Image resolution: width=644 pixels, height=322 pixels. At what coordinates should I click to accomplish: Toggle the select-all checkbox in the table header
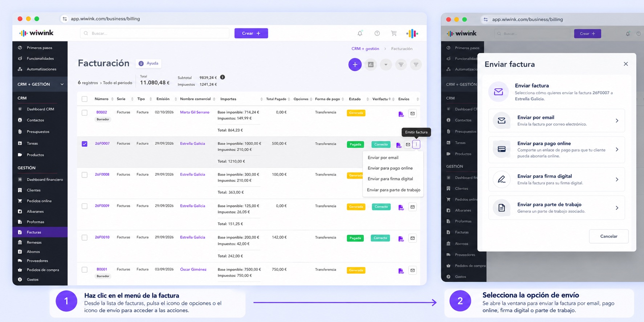pyautogui.click(x=85, y=99)
